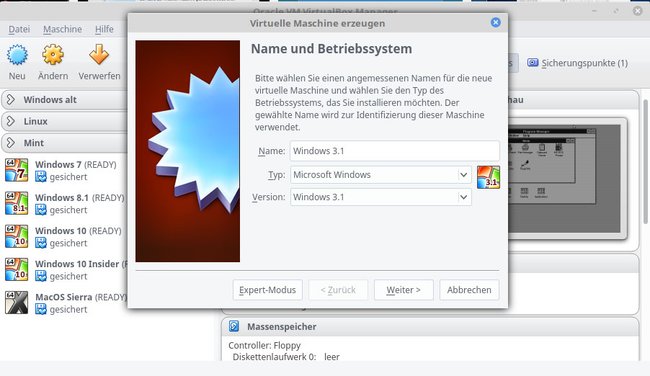Click the saved-state icon under Windows 8.1
The height and width of the screenshot is (376, 650).
point(41,210)
